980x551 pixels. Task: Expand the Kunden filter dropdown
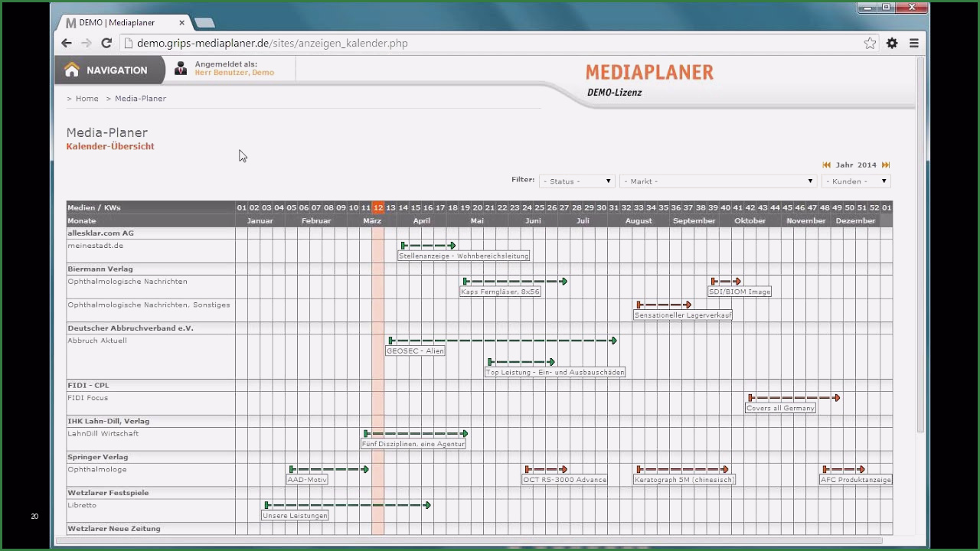(x=856, y=181)
